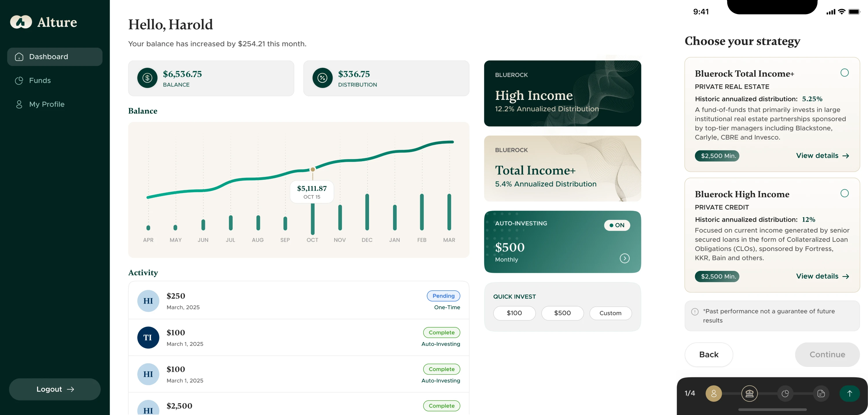
Task: Click the 1/4 step counter
Action: point(690,394)
